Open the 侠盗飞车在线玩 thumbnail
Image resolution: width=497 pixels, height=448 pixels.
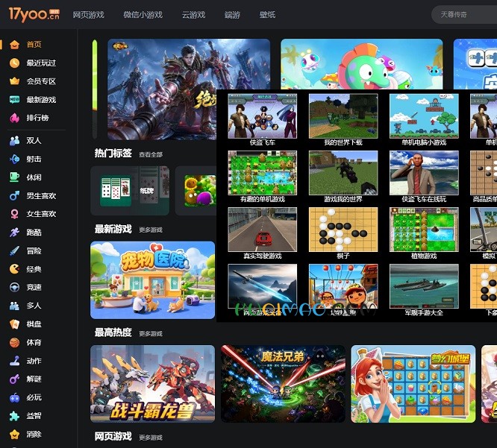point(424,173)
